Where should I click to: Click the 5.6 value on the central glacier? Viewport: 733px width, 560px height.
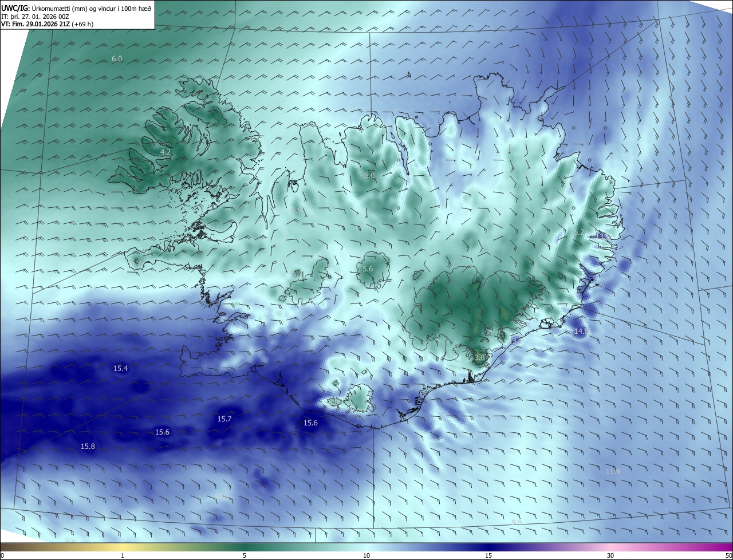click(368, 269)
